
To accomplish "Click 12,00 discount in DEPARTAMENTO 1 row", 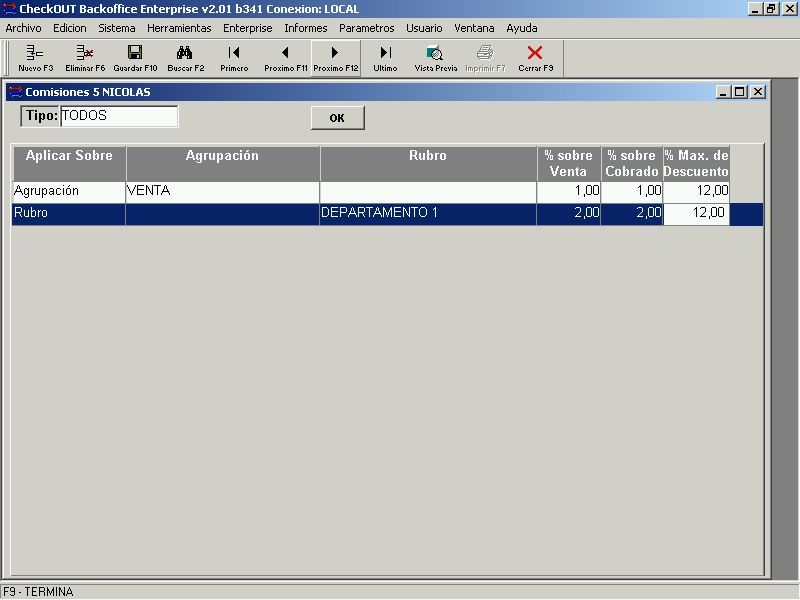I will [x=696, y=213].
